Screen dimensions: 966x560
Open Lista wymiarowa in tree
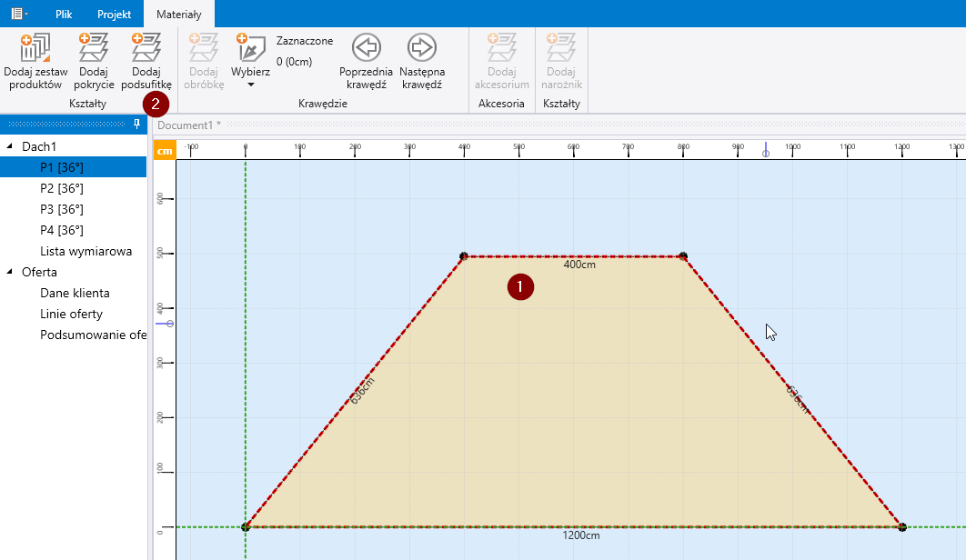[x=86, y=251]
